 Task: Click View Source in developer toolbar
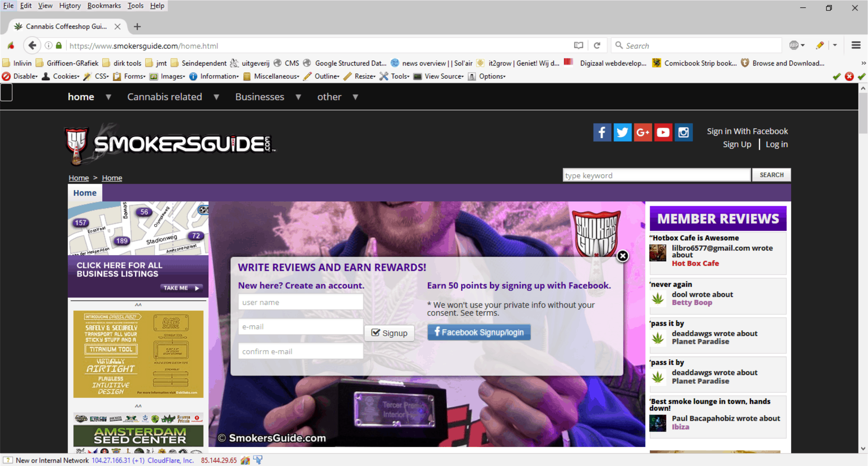tap(439, 76)
